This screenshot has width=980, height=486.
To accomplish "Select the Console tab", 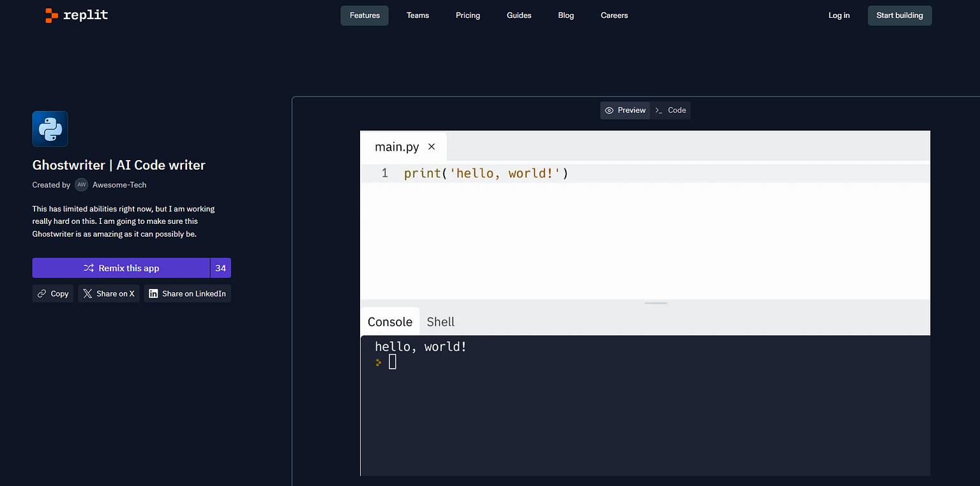I will coord(389,321).
